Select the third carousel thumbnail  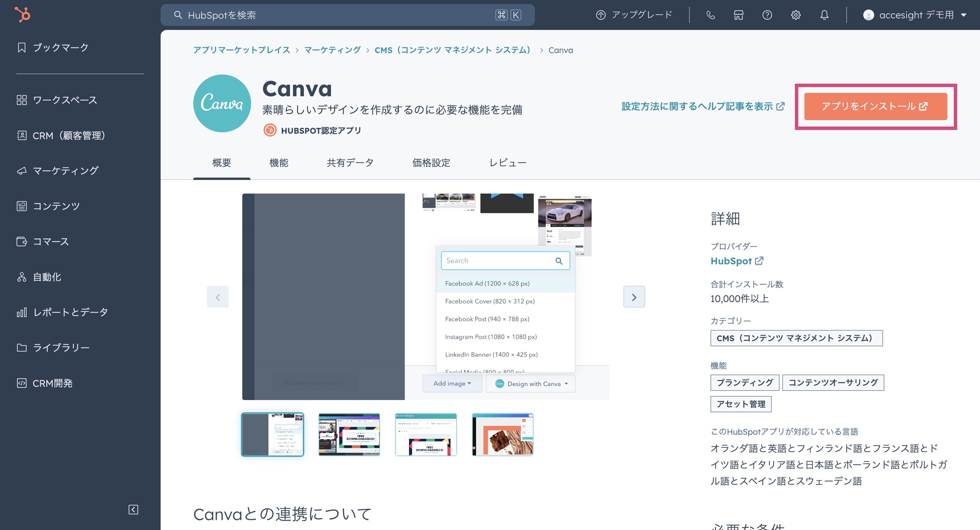point(426,434)
